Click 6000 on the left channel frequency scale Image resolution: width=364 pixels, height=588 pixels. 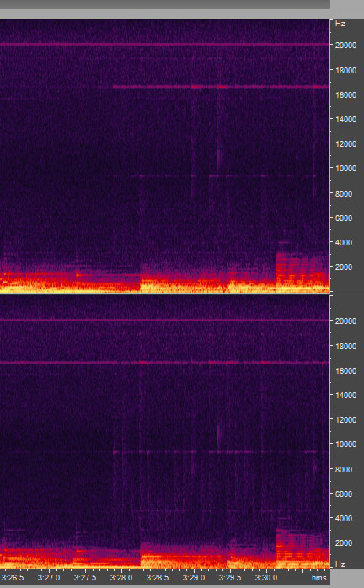[x=344, y=218]
